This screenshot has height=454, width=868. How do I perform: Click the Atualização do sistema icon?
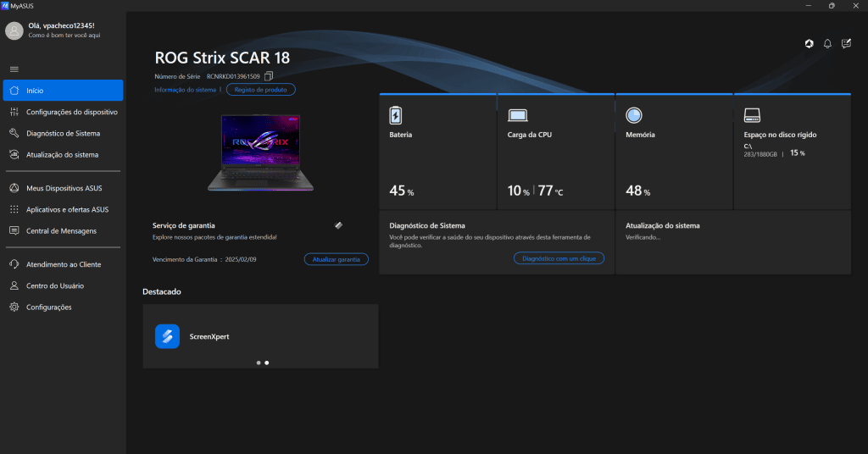pyautogui.click(x=14, y=154)
